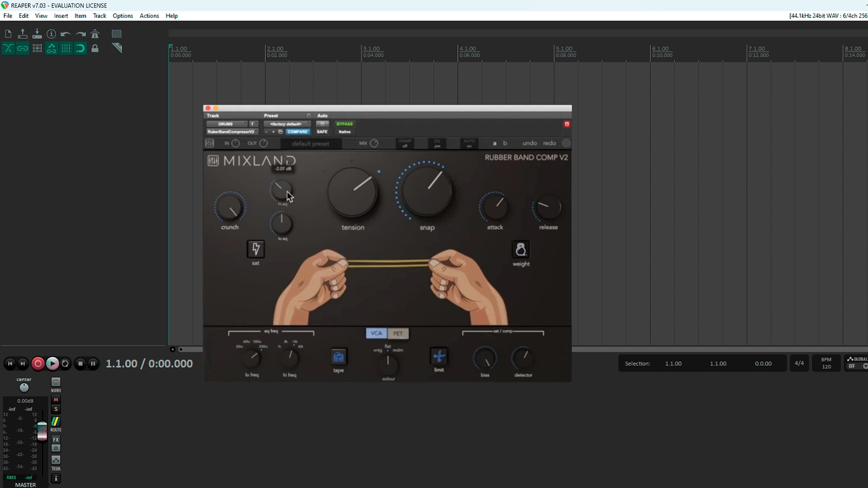Click the COMPARE button in plugin header
Screen dimensions: 868x488
click(x=297, y=132)
